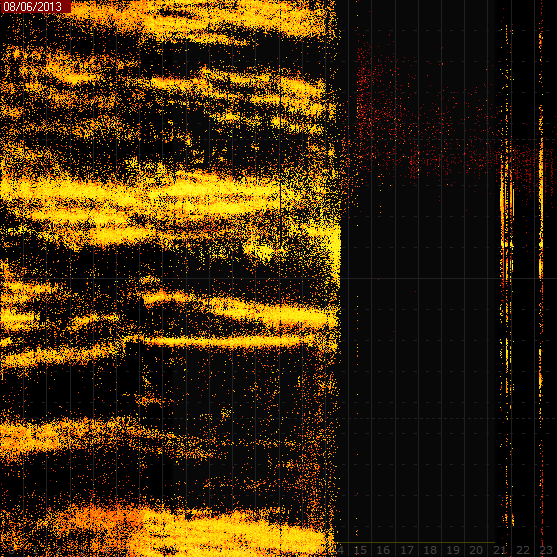Select hour 22 on the time axis
This screenshot has height=557, width=557.
click(523, 550)
